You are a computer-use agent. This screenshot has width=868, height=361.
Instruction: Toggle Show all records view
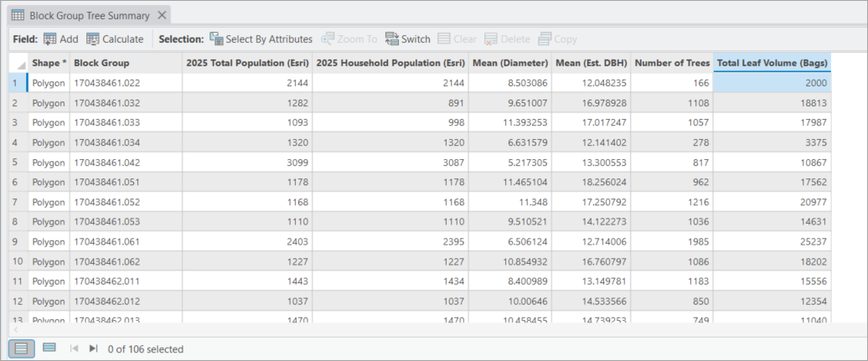[x=22, y=348]
